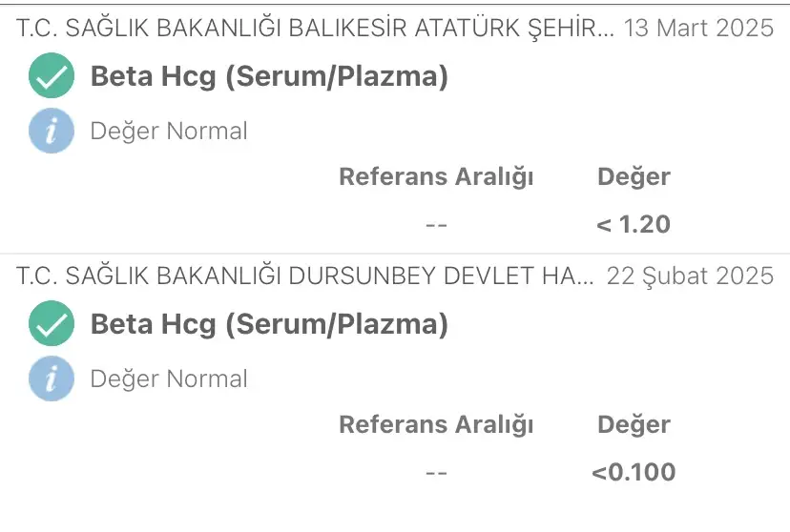The image size is (790, 532).
Task: Click blue info icon of 13 Mart result
Action: click(52, 131)
